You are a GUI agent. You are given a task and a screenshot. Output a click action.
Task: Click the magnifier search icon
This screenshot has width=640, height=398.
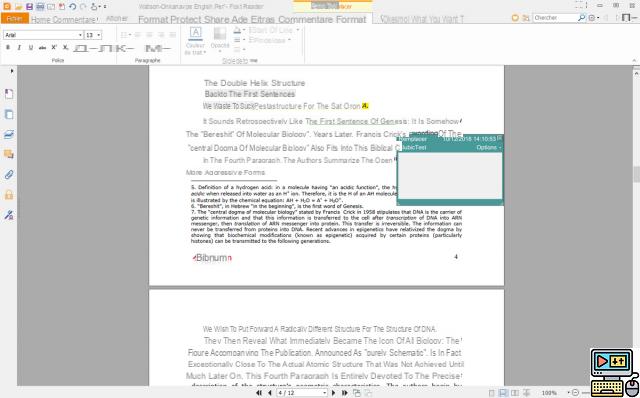pos(581,18)
